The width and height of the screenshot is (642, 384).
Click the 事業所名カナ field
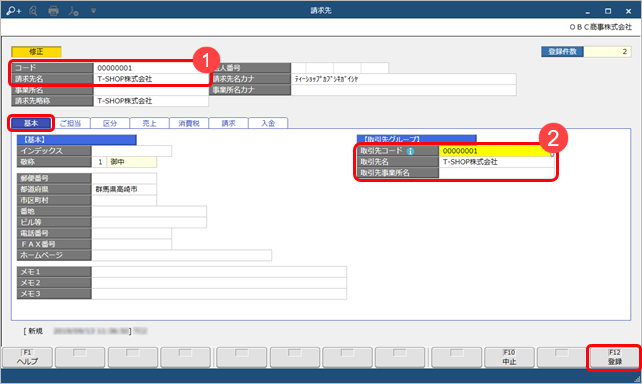pyautogui.click(x=404, y=90)
